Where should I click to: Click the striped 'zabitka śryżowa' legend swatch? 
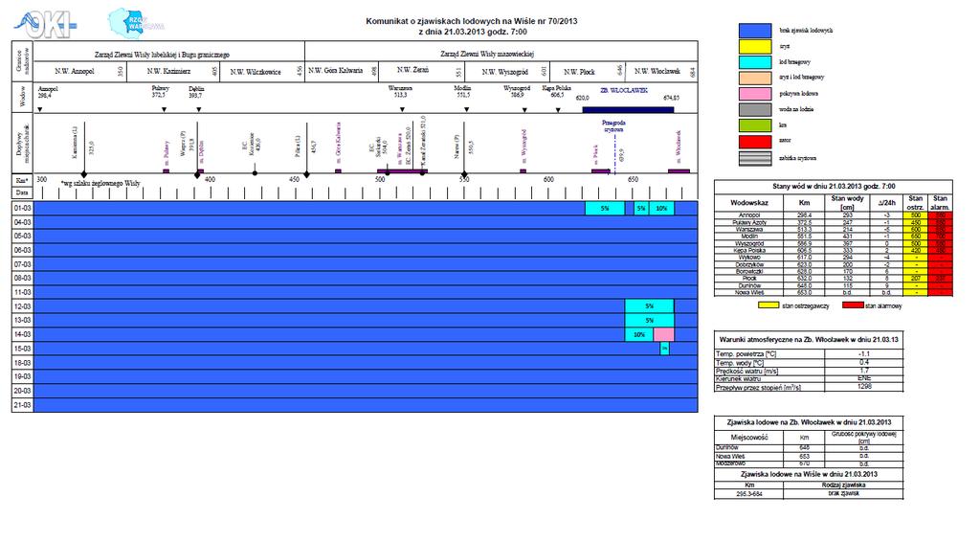pyautogui.click(x=755, y=158)
